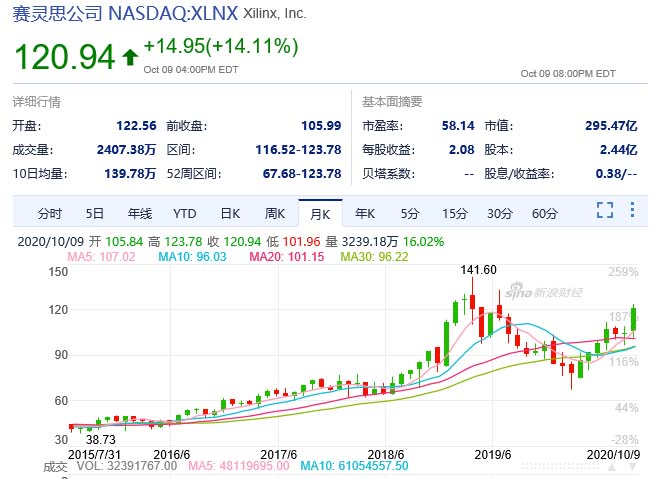Select the 15分 interval tab

point(455,213)
